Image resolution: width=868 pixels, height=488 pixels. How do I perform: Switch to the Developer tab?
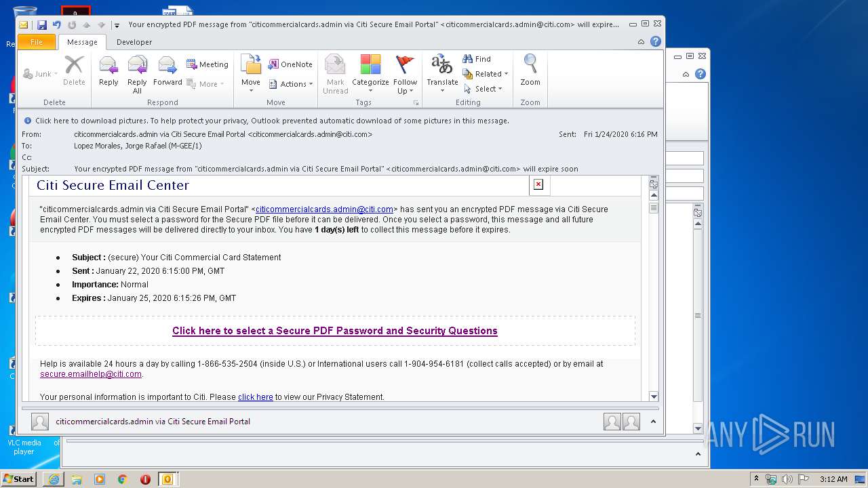coord(134,42)
